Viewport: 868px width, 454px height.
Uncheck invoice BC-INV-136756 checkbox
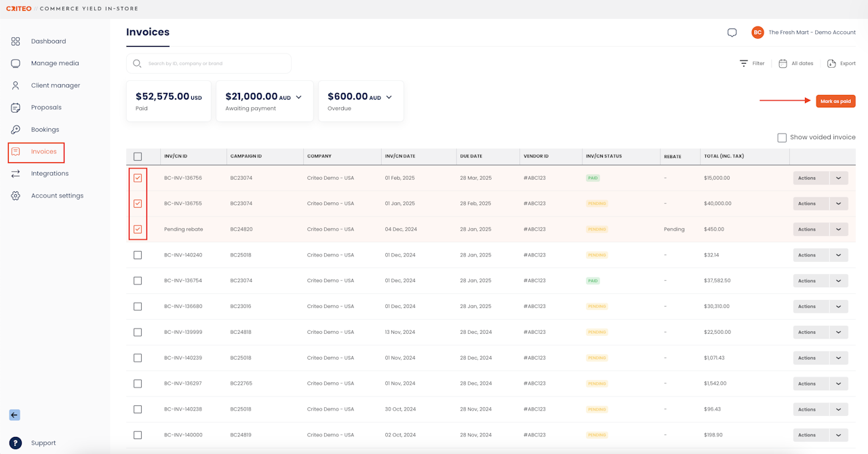pos(138,178)
